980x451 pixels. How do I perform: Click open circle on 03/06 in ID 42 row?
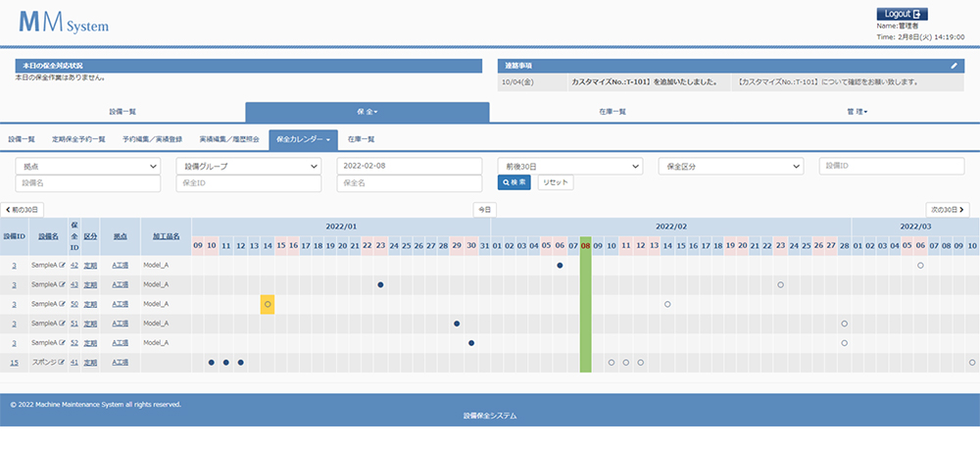(920, 266)
